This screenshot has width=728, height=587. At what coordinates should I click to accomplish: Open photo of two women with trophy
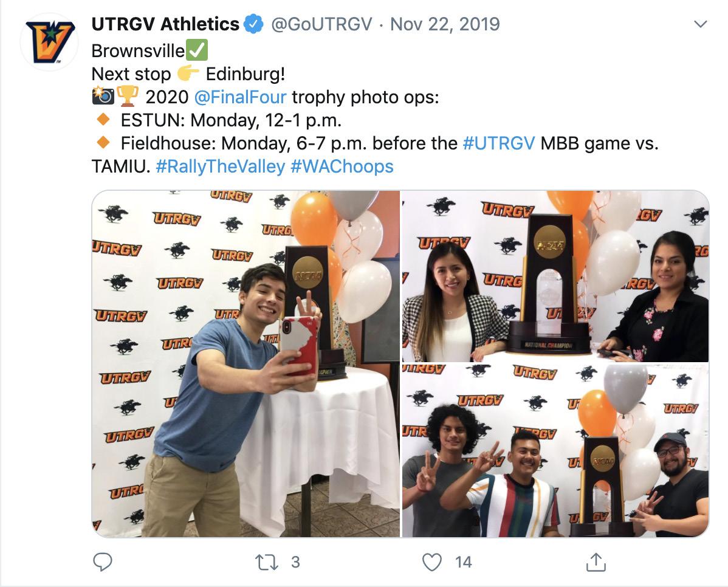coord(555,276)
